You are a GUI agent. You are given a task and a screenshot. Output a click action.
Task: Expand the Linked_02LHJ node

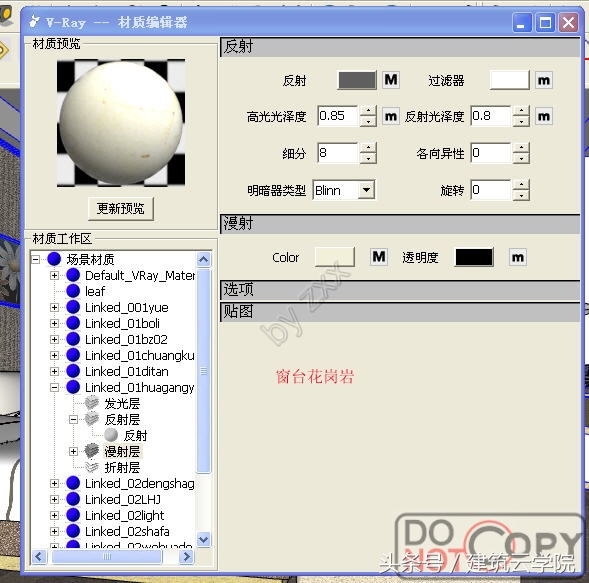click(x=54, y=499)
